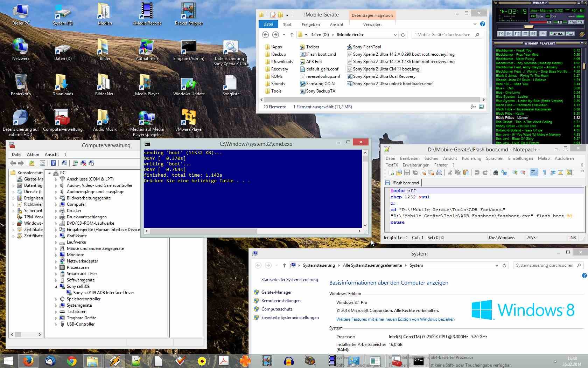Click Geräte-Manager link in System window
This screenshot has width=588, height=368.
(x=276, y=292)
